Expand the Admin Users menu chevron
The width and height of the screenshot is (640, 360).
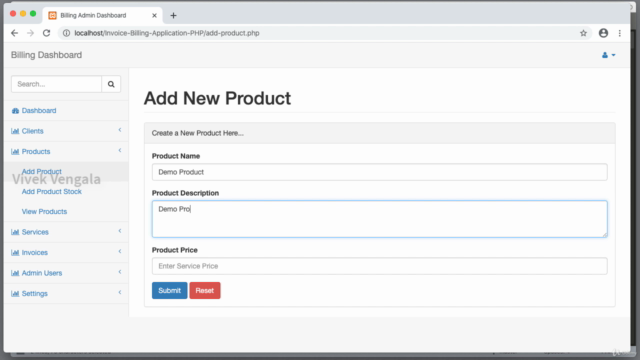point(120,272)
